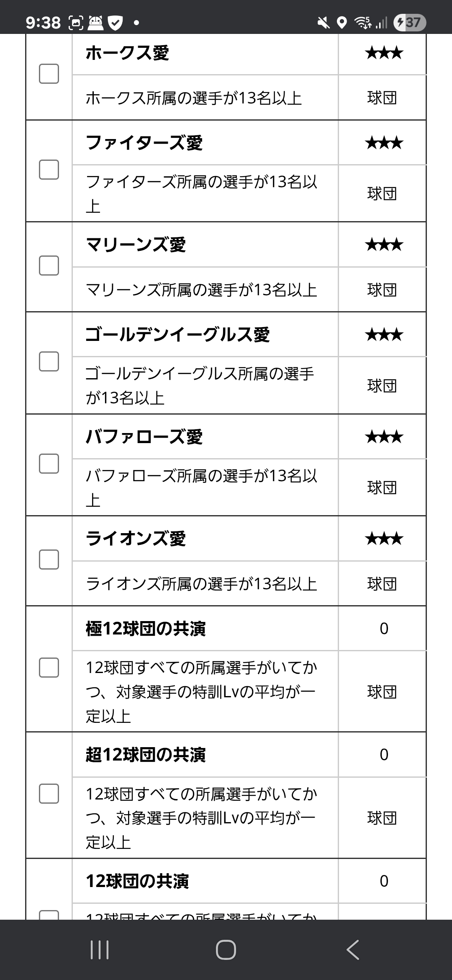Select the マリーンズ愛 checkbox
The height and width of the screenshot is (980, 452).
coord(49,266)
